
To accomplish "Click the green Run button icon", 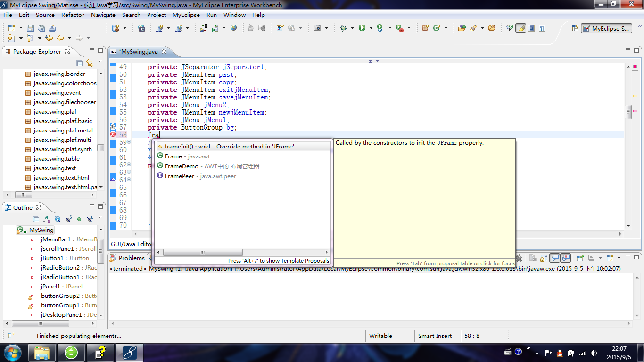I will [x=362, y=28].
